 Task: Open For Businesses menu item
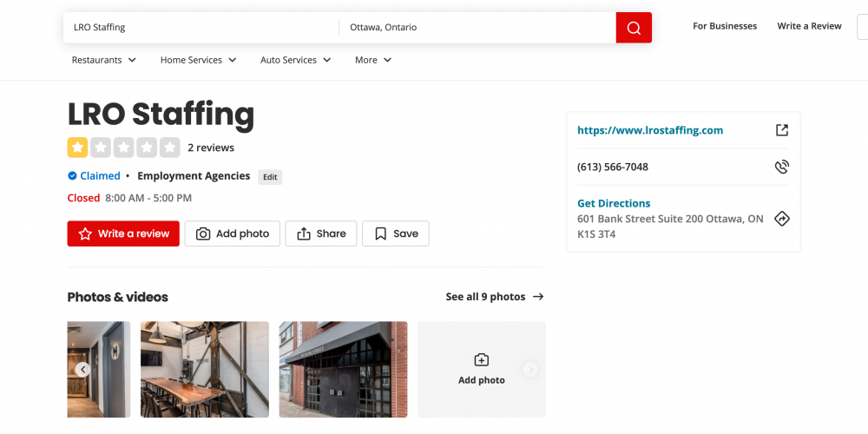point(725,26)
